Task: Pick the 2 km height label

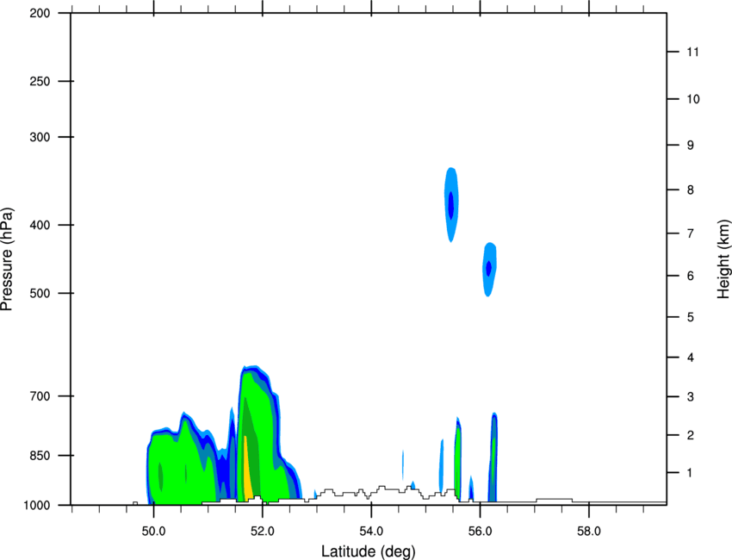Action: coord(690,435)
